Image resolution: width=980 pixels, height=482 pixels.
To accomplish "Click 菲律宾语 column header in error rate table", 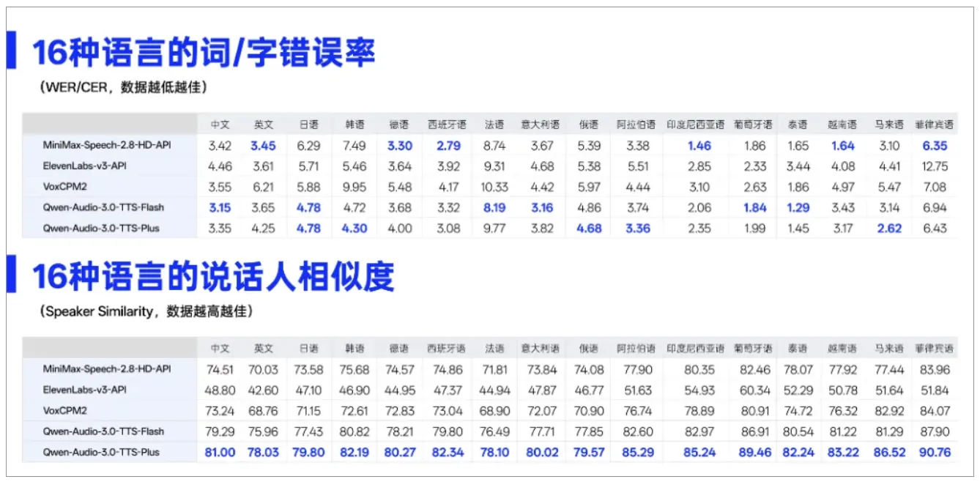I will click(935, 125).
